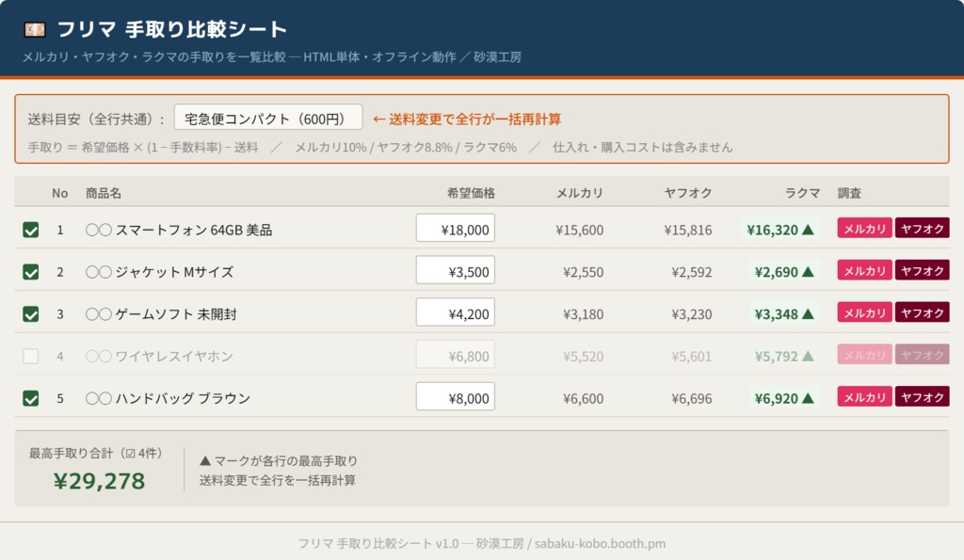The width and height of the screenshot is (964, 560).
Task: Click the ヤフオク survey badge for スマートフォン
Action: [924, 228]
